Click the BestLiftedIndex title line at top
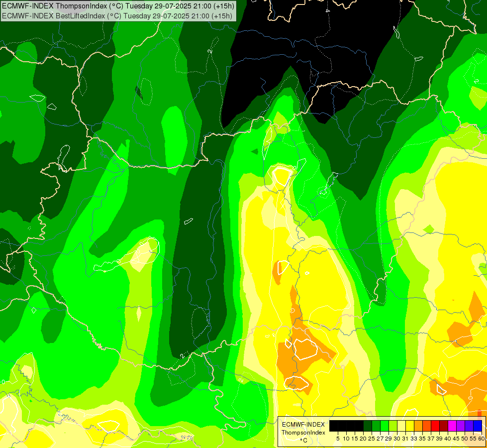 (x=117, y=16)
